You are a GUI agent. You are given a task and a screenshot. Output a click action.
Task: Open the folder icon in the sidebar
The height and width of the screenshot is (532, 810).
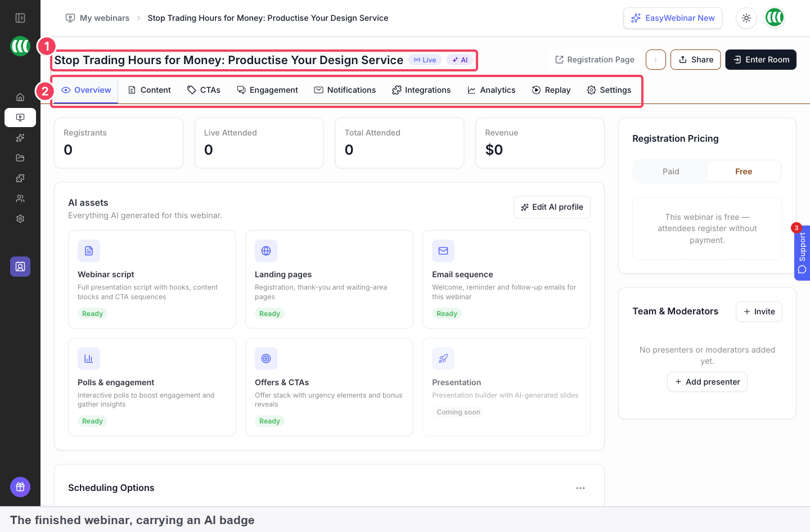click(20, 158)
